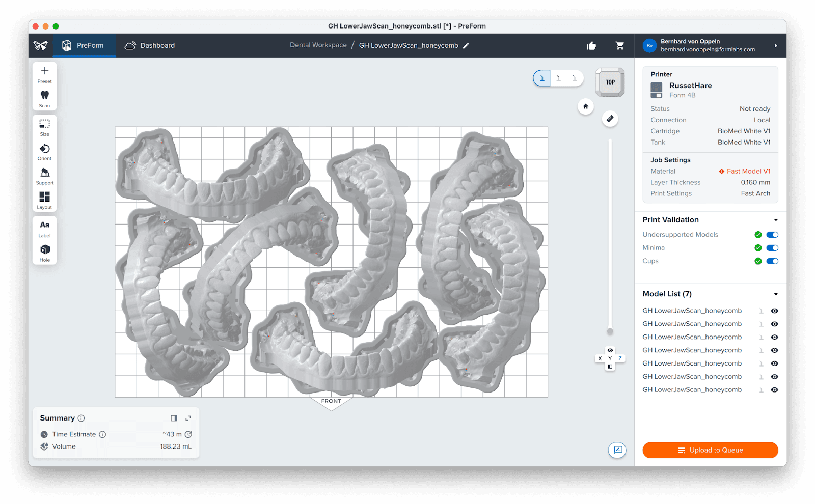This screenshot has height=504, width=815.
Task: Expand the user account menu arrow
Action: (776, 46)
